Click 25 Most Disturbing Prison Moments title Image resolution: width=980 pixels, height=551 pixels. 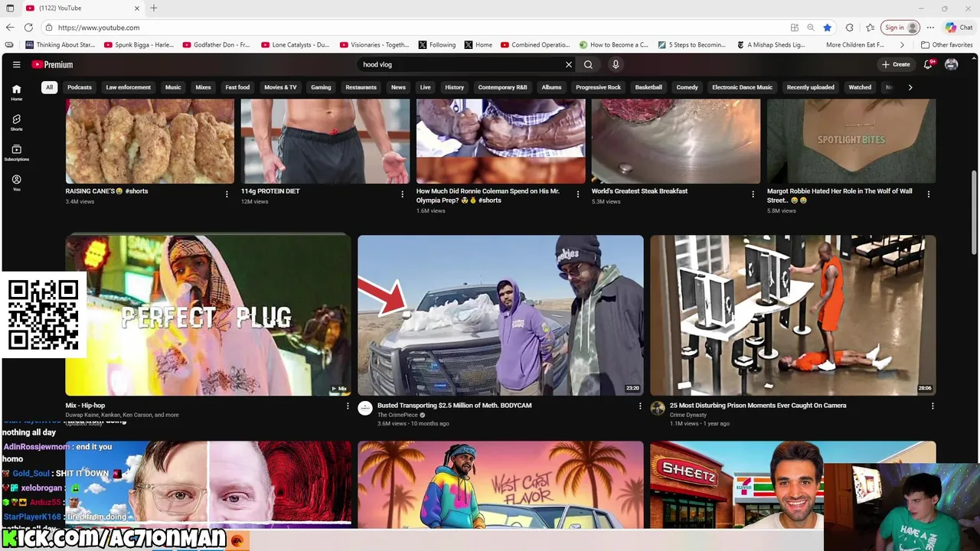(x=758, y=406)
